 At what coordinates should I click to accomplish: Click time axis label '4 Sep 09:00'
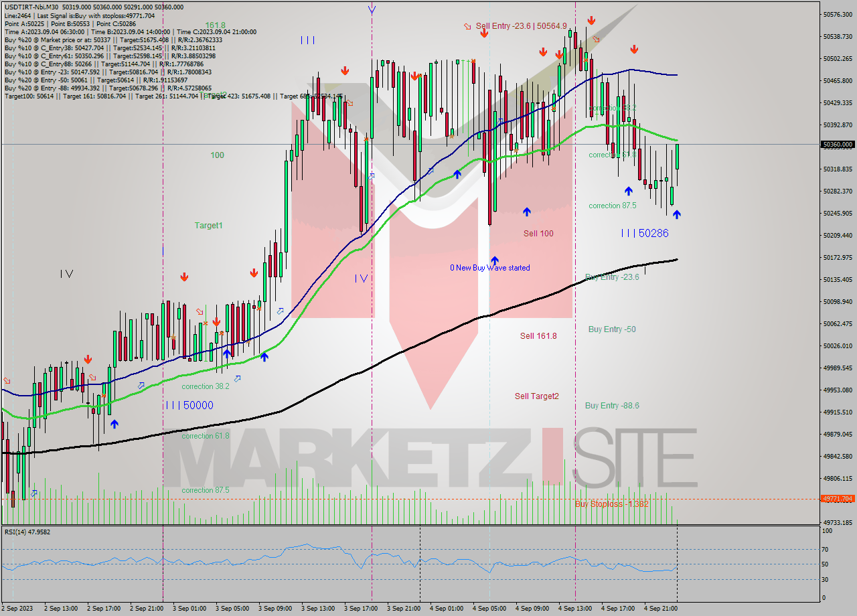(x=532, y=609)
